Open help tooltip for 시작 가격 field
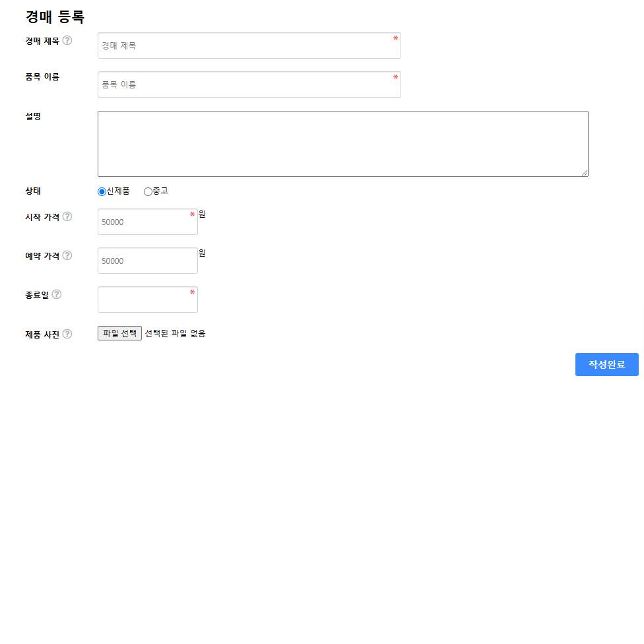644x644 pixels. pos(67,216)
